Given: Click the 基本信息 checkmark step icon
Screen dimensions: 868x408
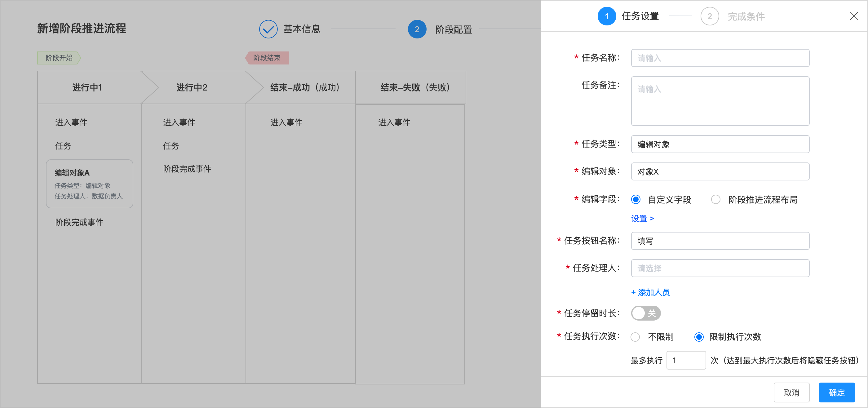Looking at the screenshot, I should [268, 29].
